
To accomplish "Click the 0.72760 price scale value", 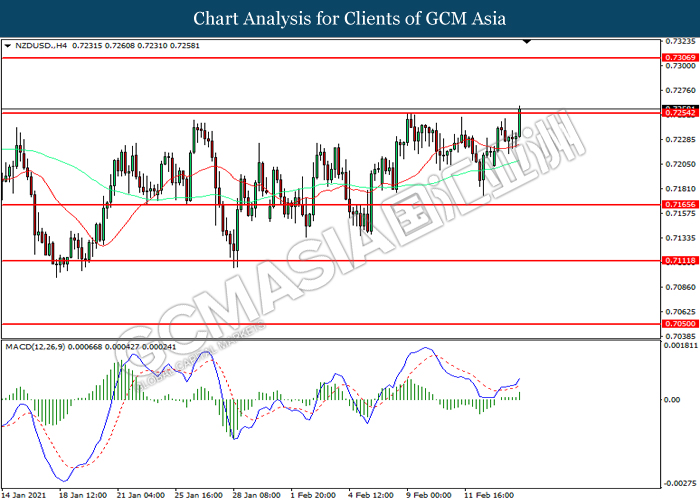I will coord(680,91).
